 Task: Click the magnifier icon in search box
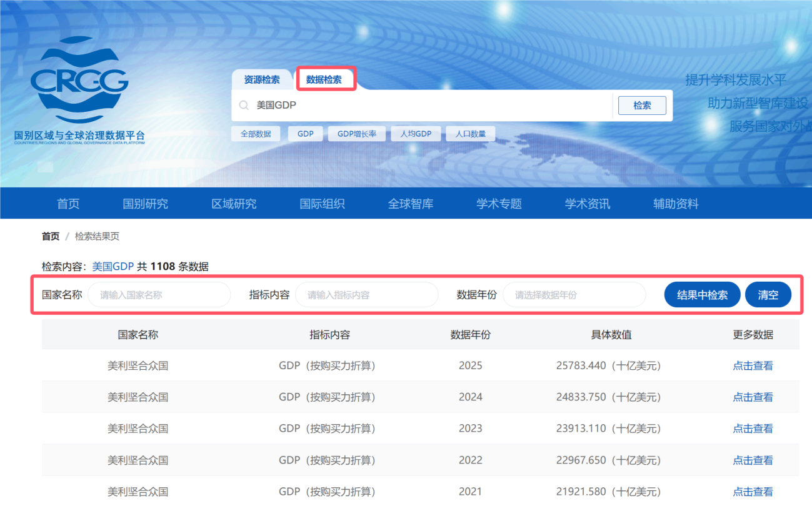pos(244,106)
